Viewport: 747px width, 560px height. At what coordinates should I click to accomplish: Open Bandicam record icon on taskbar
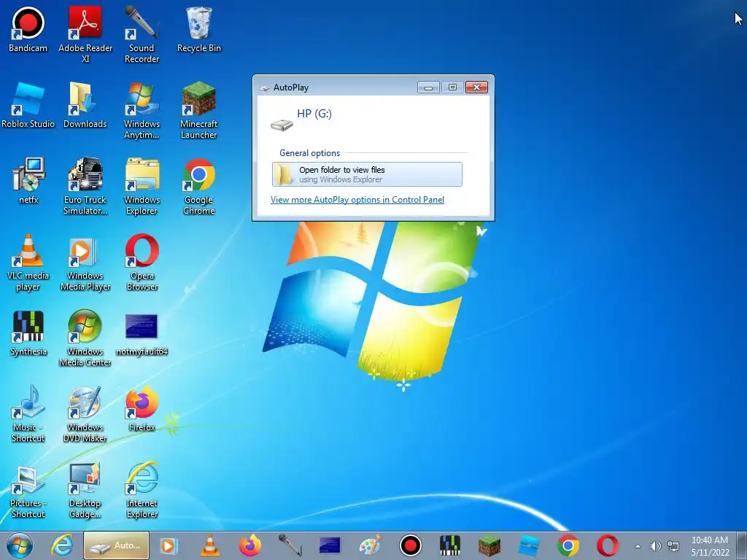coord(410,545)
